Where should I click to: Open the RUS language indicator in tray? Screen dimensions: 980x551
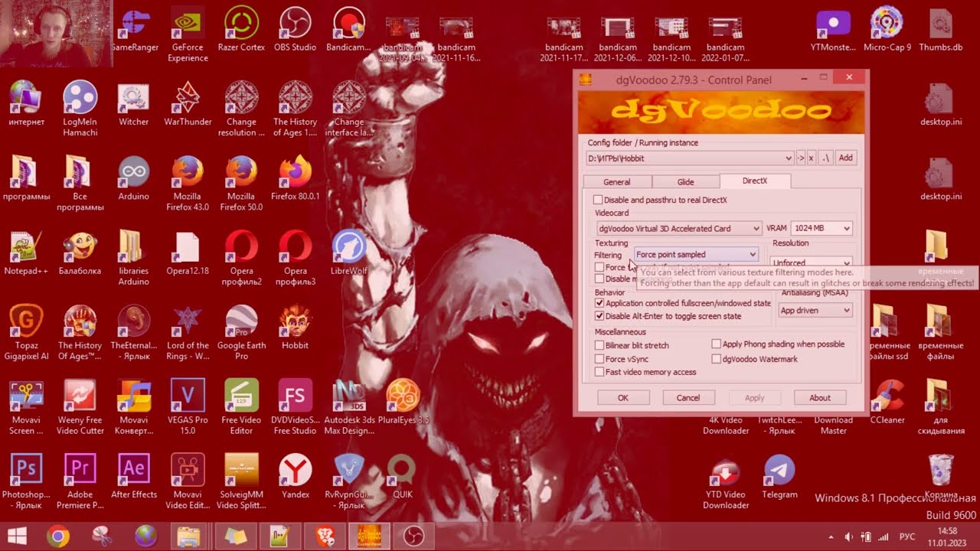(906, 536)
